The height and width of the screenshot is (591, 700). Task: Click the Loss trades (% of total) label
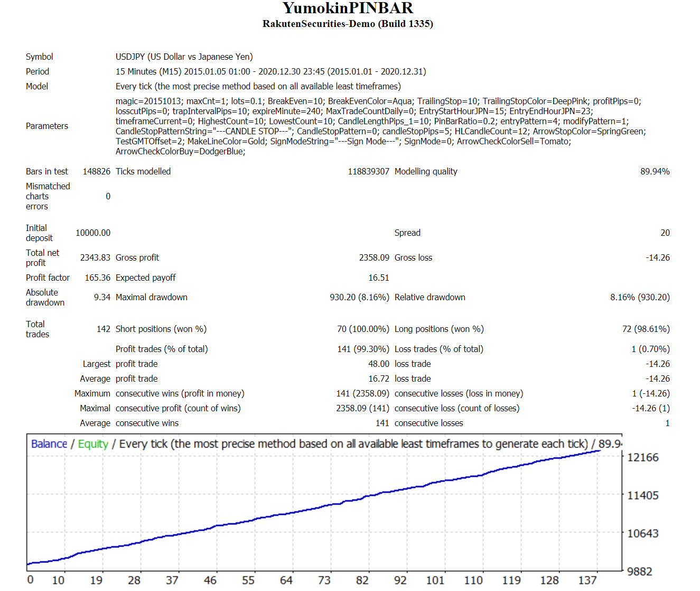(439, 349)
